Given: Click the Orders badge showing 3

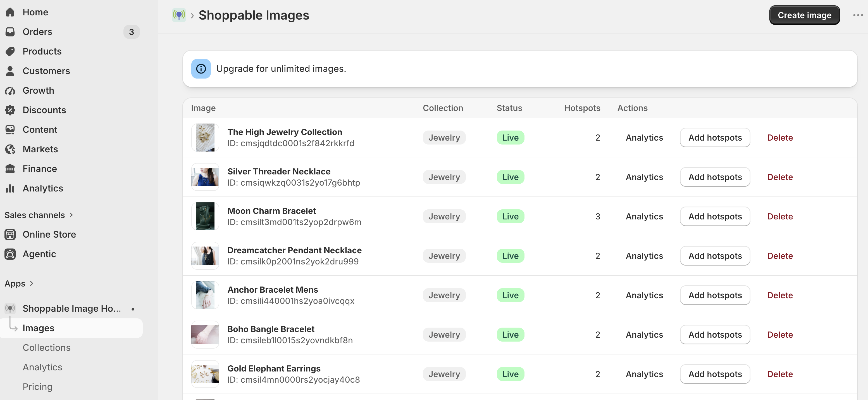Looking at the screenshot, I should 132,32.
